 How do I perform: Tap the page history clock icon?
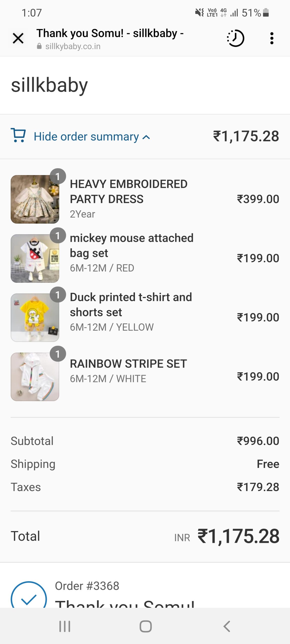(236, 38)
